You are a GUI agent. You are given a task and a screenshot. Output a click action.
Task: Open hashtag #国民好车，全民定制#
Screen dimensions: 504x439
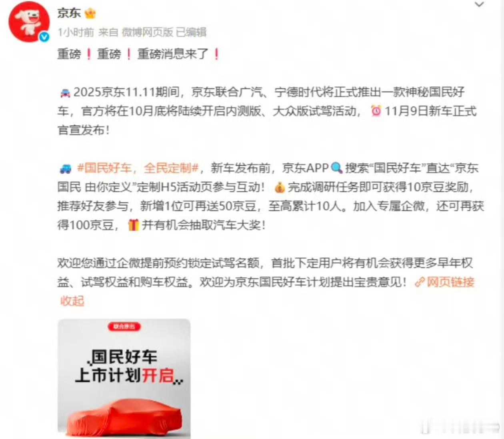[x=138, y=168]
